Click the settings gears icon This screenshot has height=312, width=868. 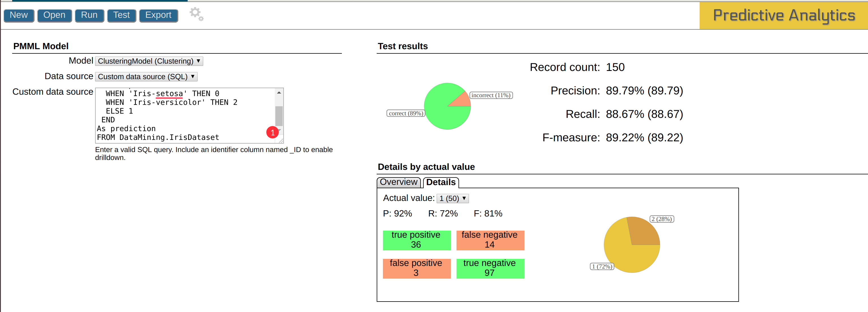pos(196,14)
